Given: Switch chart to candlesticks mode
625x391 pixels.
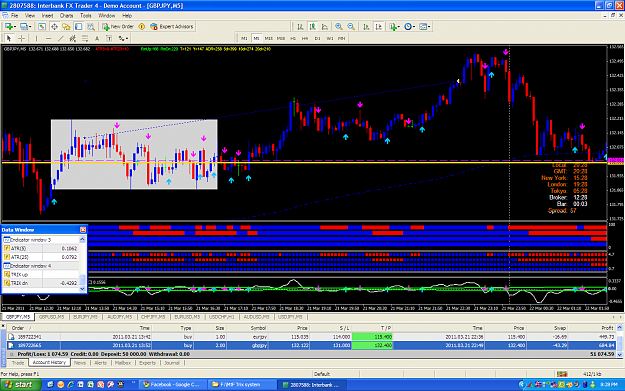Looking at the screenshot, I should 312,26.
